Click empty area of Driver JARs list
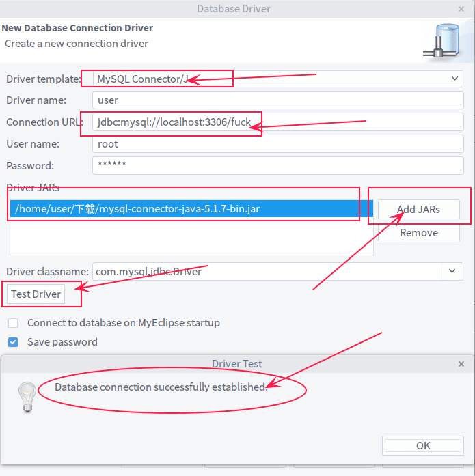 coord(191,238)
